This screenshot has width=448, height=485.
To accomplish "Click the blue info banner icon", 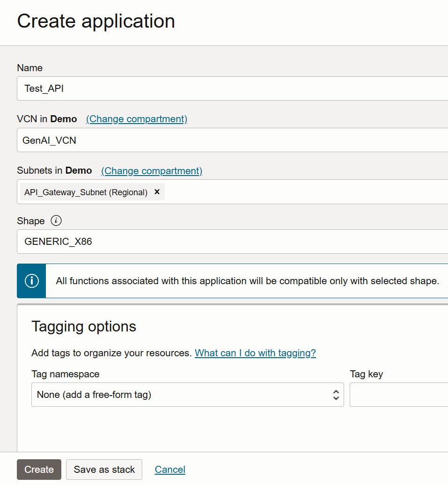I will click(31, 281).
